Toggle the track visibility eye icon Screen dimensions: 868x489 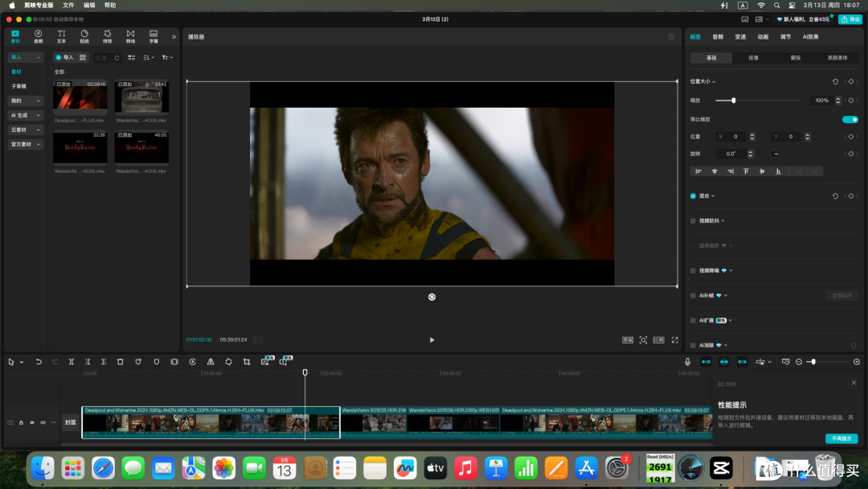(x=32, y=422)
